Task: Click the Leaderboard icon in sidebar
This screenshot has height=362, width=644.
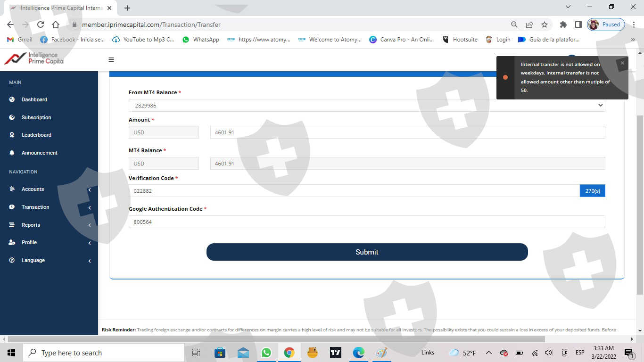Action: (x=12, y=135)
